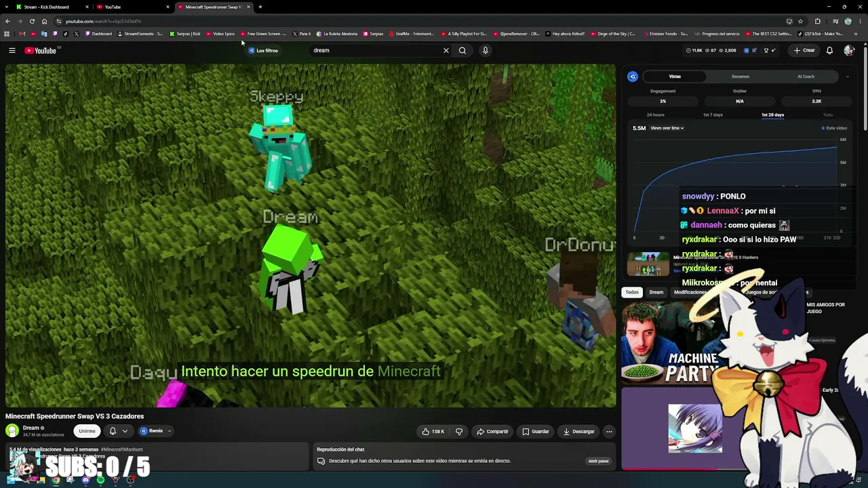The width and height of the screenshot is (868, 488).
Task: Select the 1st 28 days range
Action: tap(772, 115)
